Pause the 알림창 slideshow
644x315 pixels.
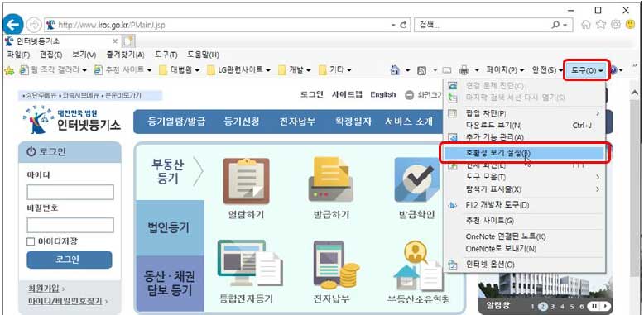tap(594, 306)
